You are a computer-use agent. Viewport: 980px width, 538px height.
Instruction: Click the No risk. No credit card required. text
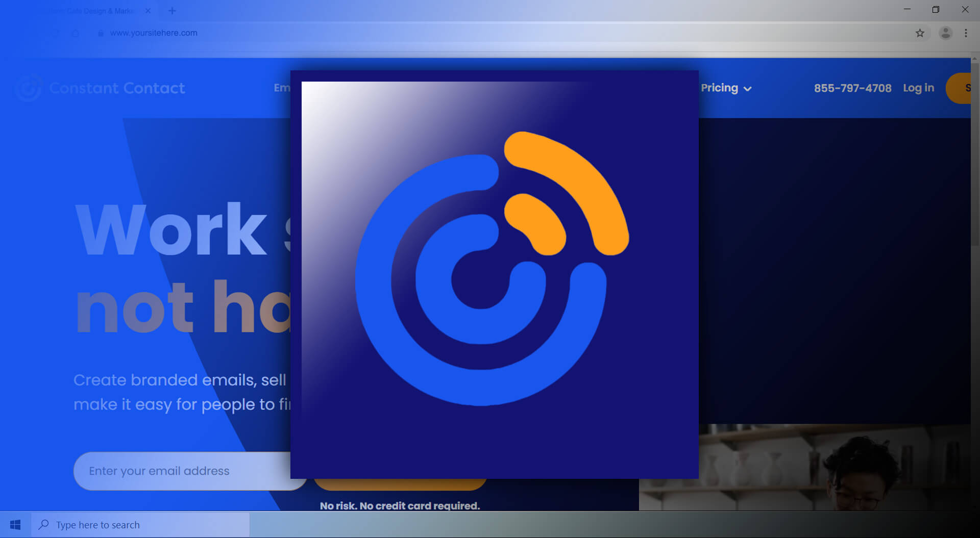click(x=400, y=506)
